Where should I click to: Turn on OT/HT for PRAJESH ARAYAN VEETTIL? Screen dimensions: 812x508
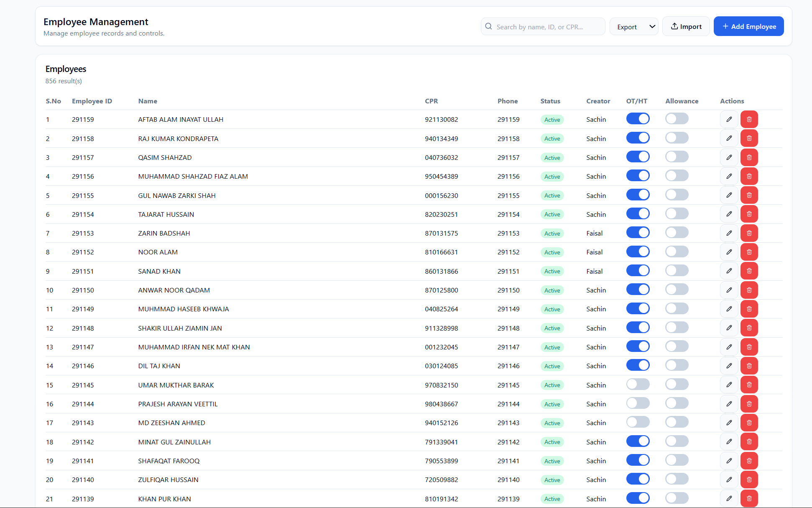tap(638, 403)
